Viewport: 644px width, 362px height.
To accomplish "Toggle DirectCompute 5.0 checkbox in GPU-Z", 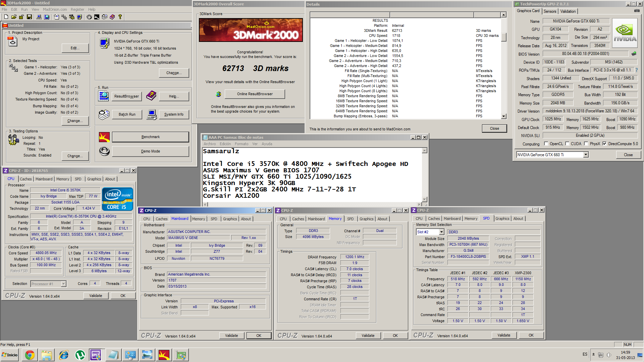I will (x=604, y=144).
